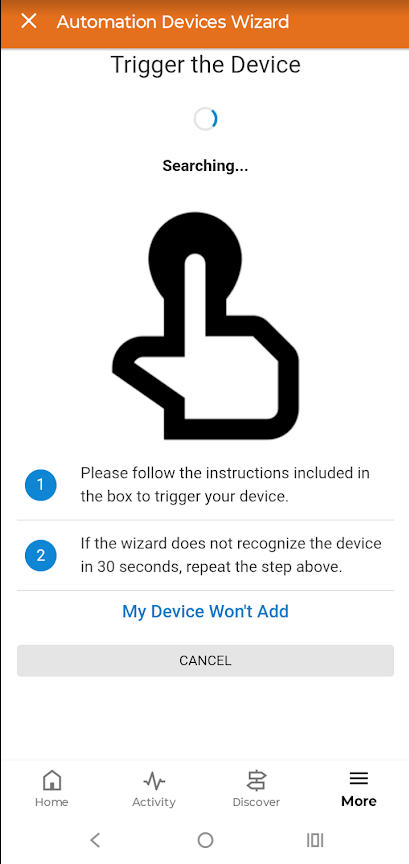Tap the searching progress spinner
Image resolution: width=409 pixels, height=864 pixels.
[205, 118]
